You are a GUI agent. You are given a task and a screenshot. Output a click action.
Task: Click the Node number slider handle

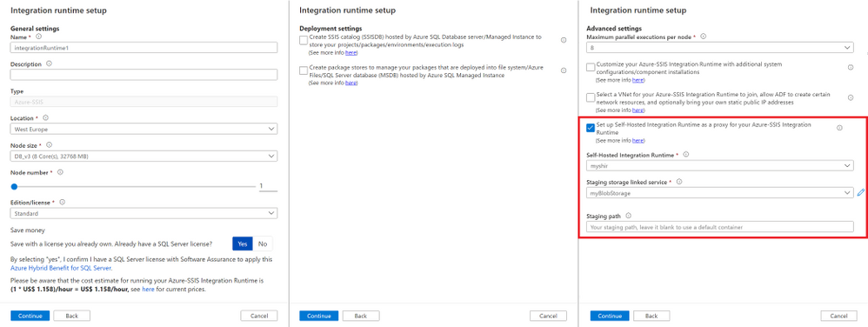[15, 186]
